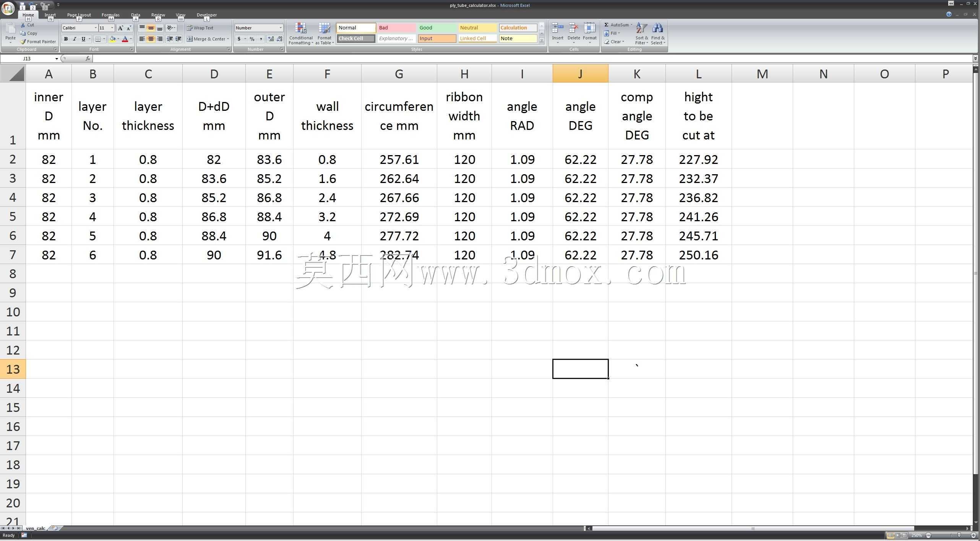This screenshot has width=980, height=541.
Task: Center text horizontally
Action: [x=151, y=39]
